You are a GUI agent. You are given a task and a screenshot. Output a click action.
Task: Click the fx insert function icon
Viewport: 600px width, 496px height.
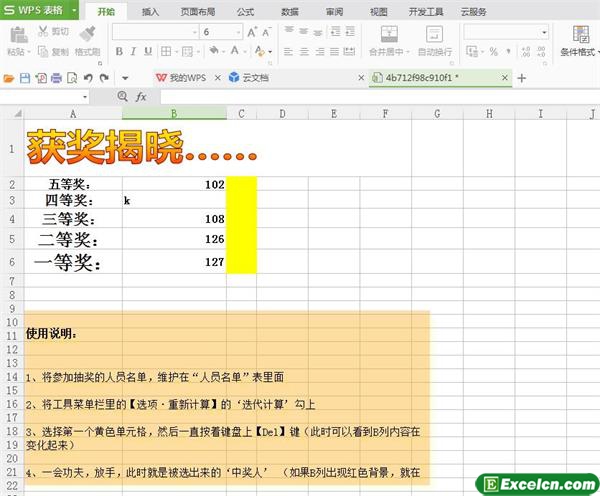point(141,97)
